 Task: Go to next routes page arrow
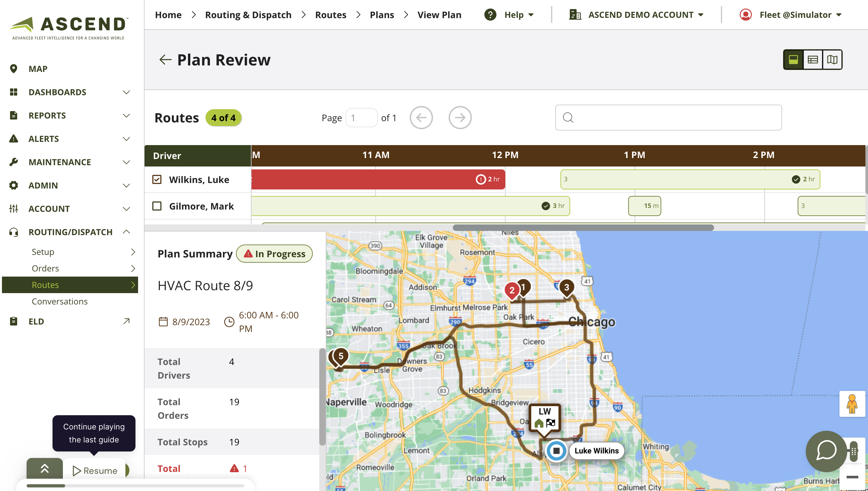point(460,118)
